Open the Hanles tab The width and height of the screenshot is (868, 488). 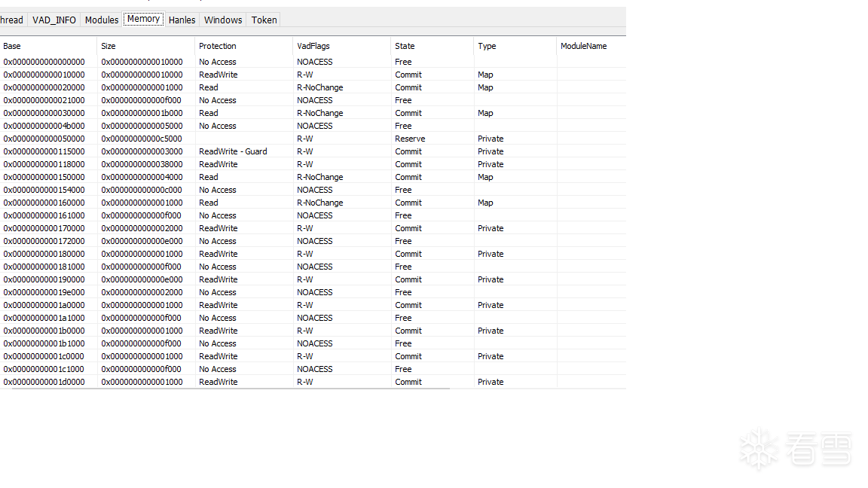182,20
